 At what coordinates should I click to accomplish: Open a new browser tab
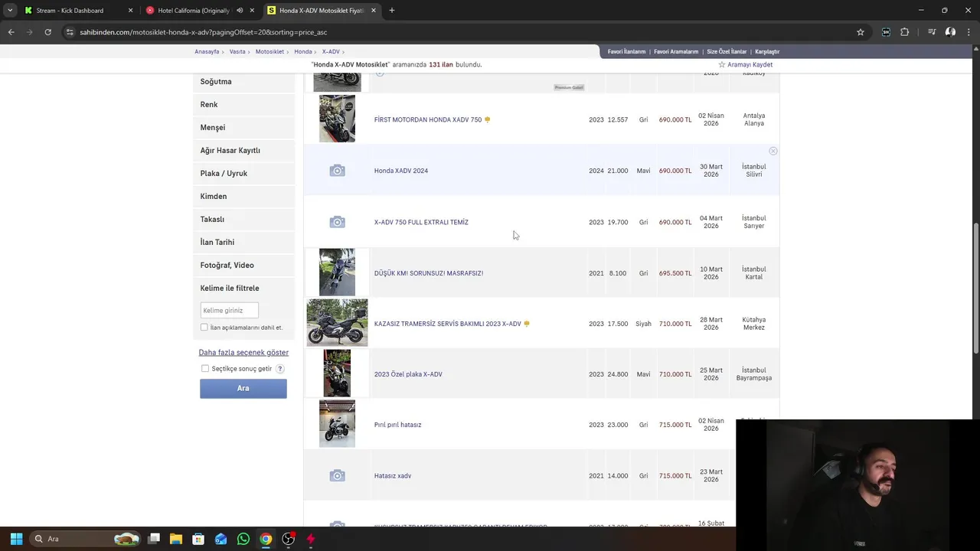pyautogui.click(x=392, y=11)
